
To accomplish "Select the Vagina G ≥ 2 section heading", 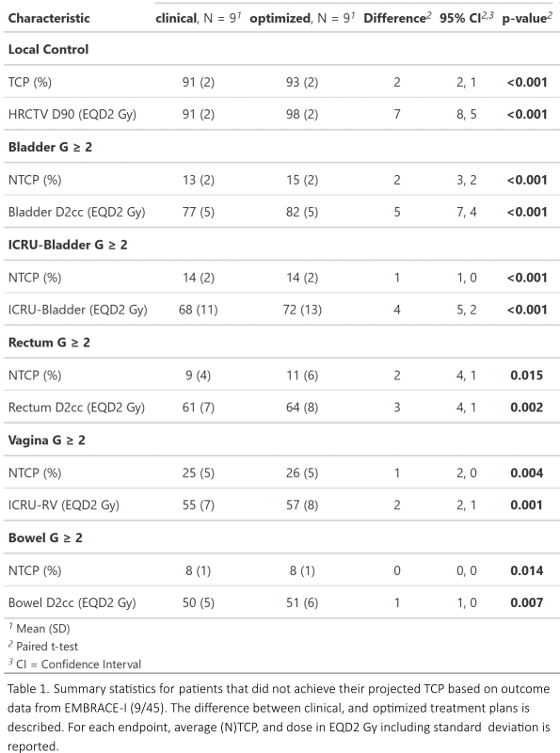I will pos(46,441).
